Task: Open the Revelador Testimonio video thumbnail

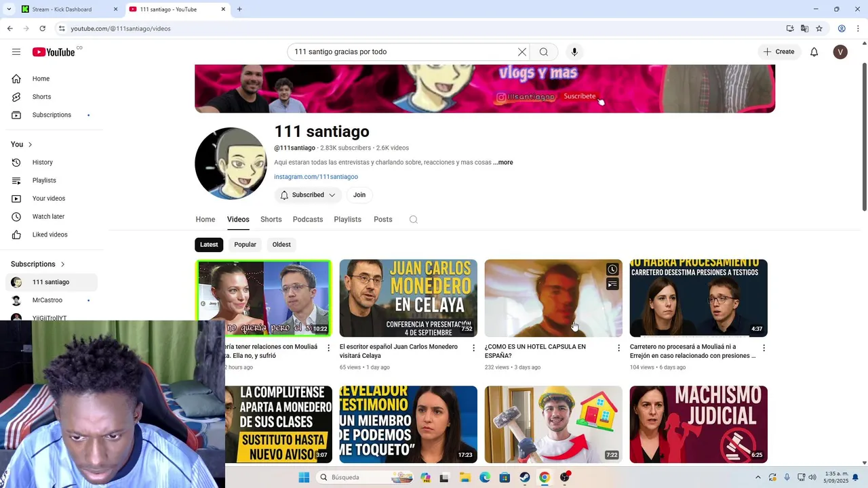Action: coord(408,424)
